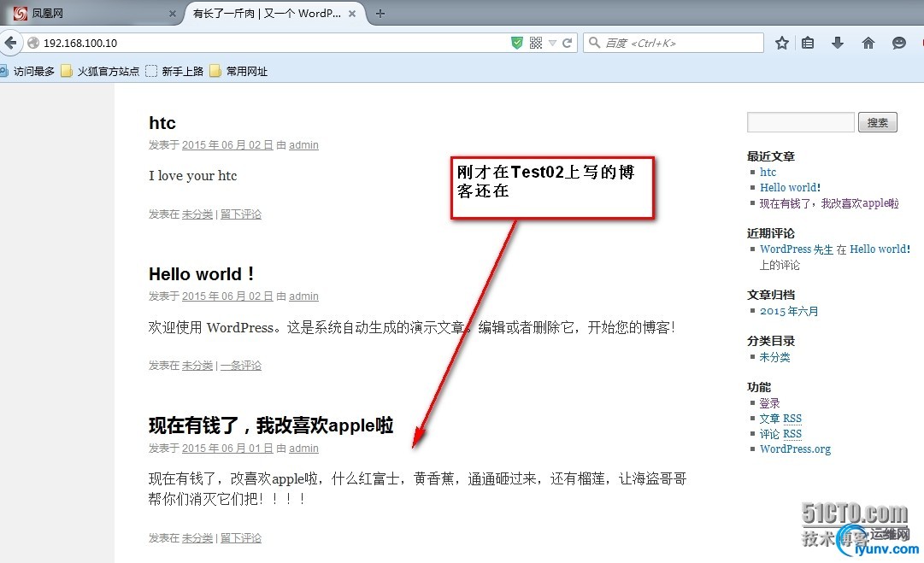This screenshot has height=563, width=924.
Task: Select the 有长了一斤肉 WordPress tab
Action: [x=275, y=14]
